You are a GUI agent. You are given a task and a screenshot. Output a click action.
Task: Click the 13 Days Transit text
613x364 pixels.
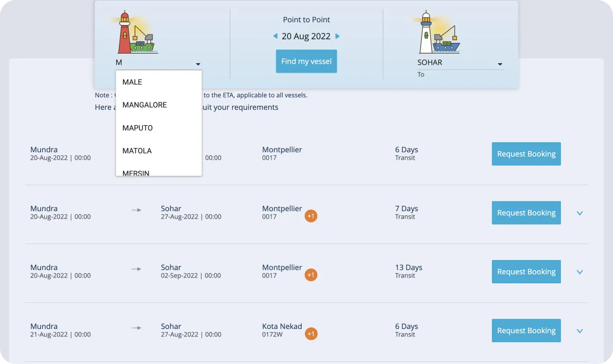click(x=408, y=272)
